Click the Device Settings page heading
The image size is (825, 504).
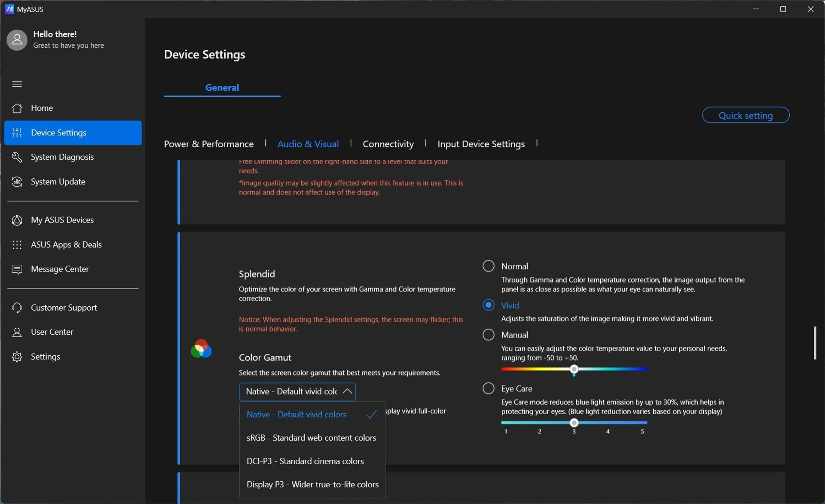pos(205,55)
